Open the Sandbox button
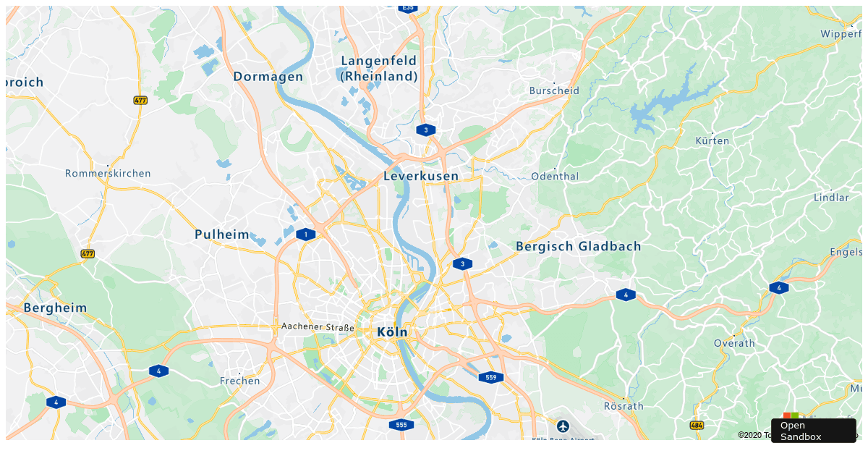 pyautogui.click(x=814, y=431)
